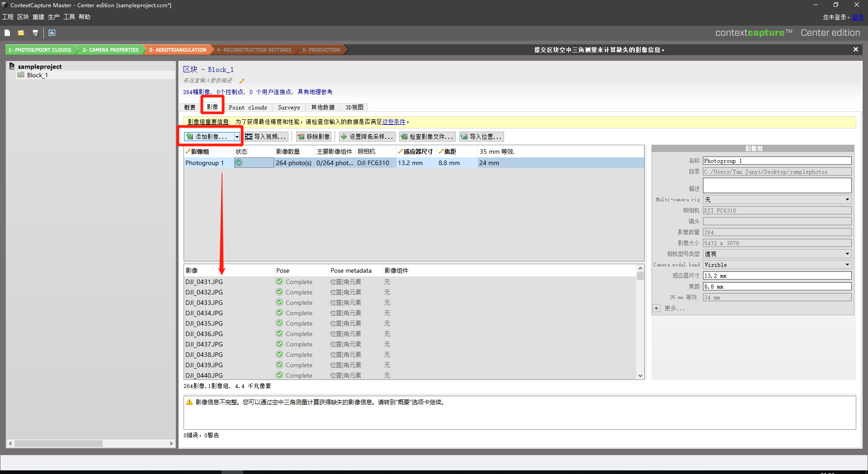Screen dimensions: 868x474
Task: Click 导入位置 (import positions) button
Action: (x=481, y=137)
